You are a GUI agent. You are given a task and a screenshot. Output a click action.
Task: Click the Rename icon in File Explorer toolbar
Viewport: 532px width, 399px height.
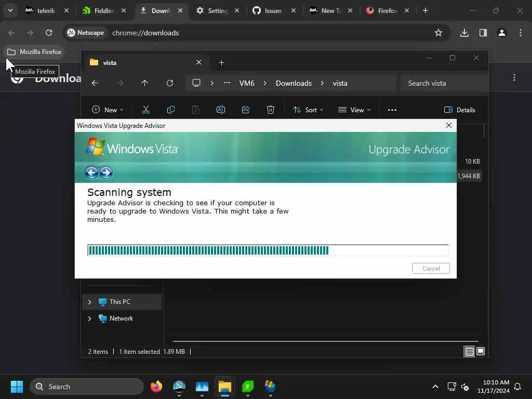click(x=220, y=110)
